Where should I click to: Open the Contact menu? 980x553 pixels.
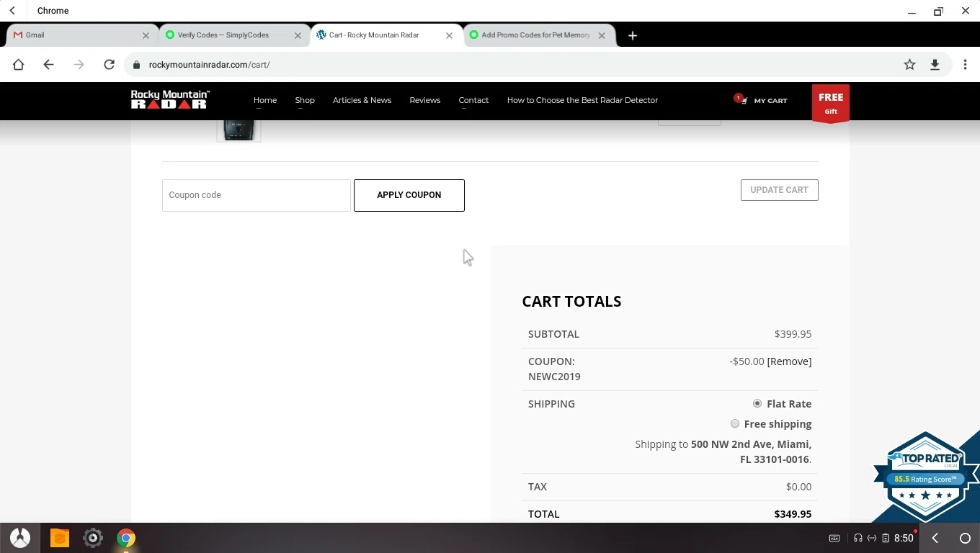click(x=473, y=100)
